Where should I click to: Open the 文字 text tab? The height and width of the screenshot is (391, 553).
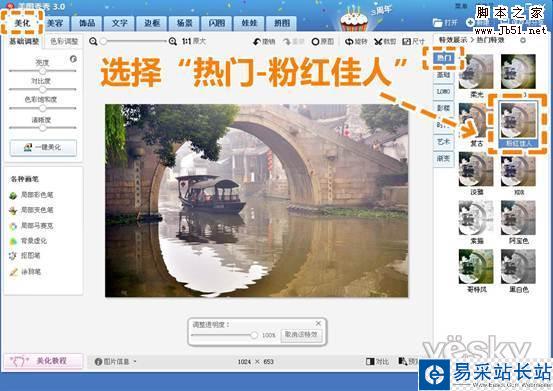click(x=120, y=23)
